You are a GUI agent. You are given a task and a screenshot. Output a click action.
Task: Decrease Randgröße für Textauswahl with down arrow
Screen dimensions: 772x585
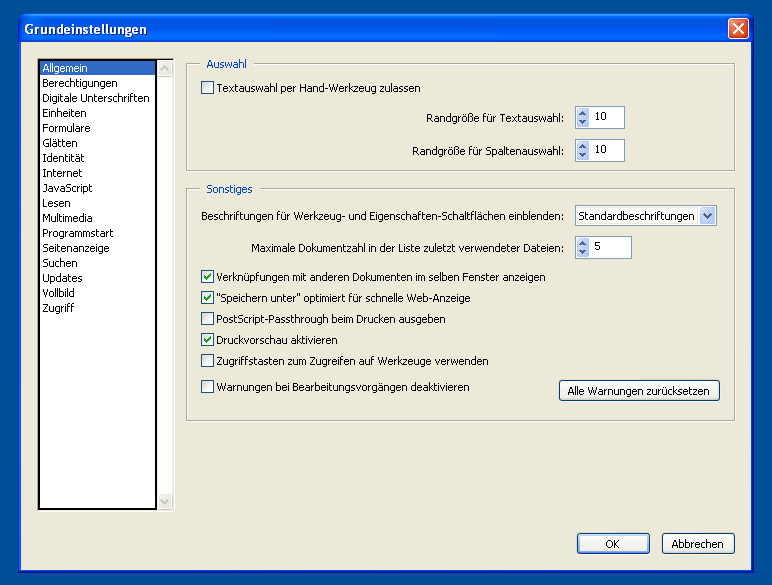pyautogui.click(x=583, y=122)
